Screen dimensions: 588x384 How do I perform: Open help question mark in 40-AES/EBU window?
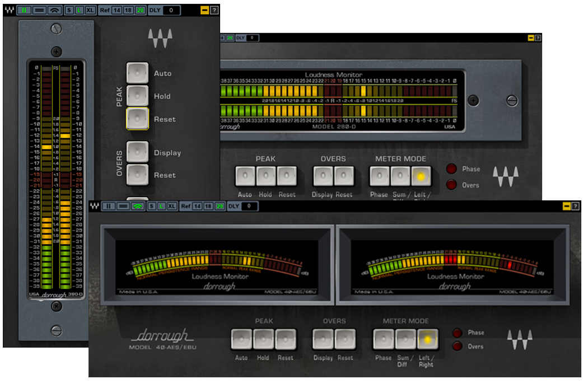pyautogui.click(x=576, y=206)
